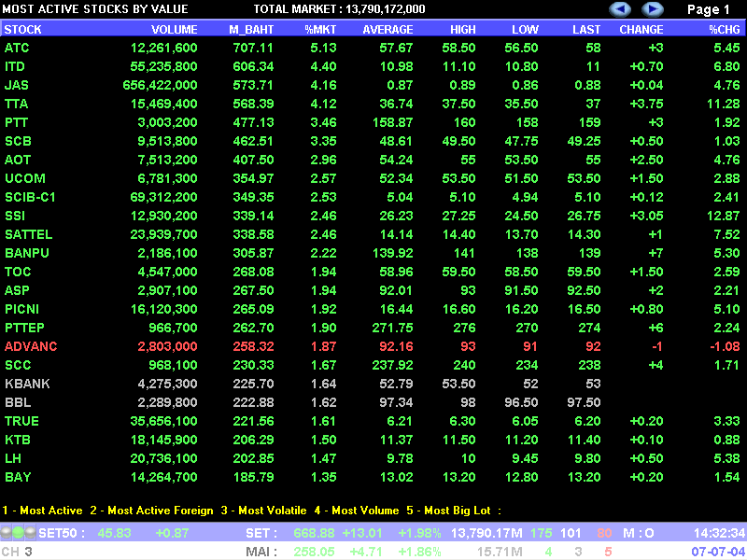Select the TOC stock symbol
Image resolution: width=747 pixels, height=560 pixels.
18,272
